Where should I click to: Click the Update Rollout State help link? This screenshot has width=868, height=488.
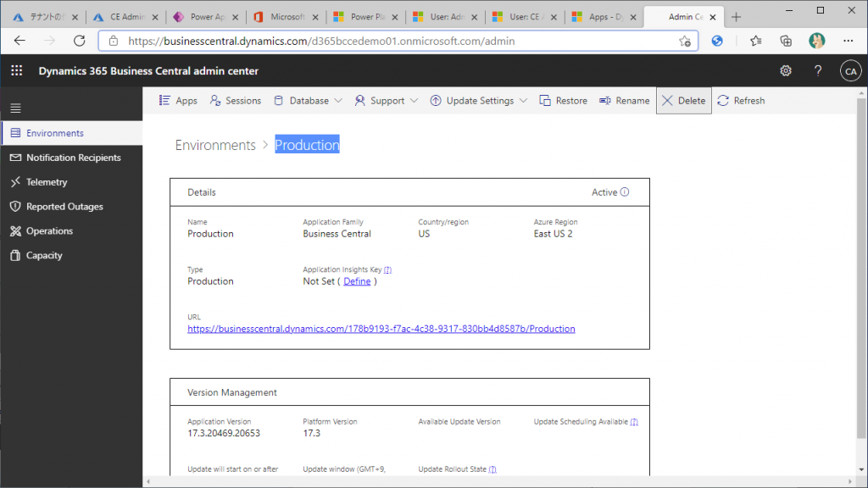(492, 469)
